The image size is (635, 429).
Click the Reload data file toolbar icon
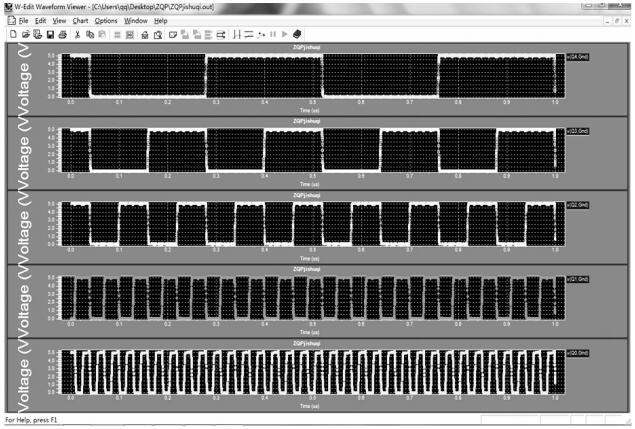[x=38, y=34]
